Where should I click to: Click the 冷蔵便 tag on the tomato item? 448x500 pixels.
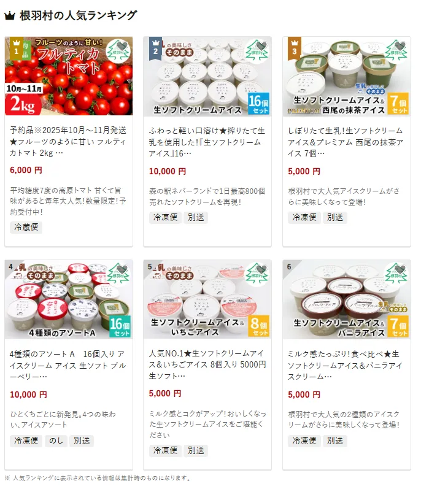26,227
